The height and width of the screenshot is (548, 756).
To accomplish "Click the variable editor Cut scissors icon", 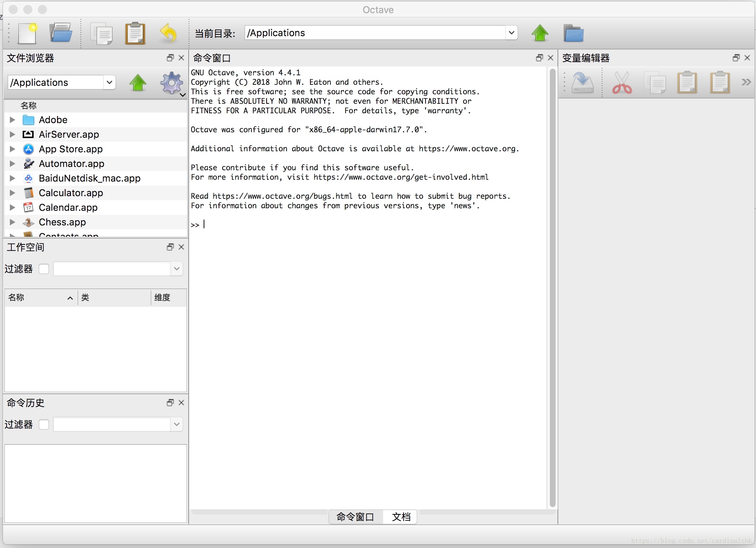I will 622,83.
